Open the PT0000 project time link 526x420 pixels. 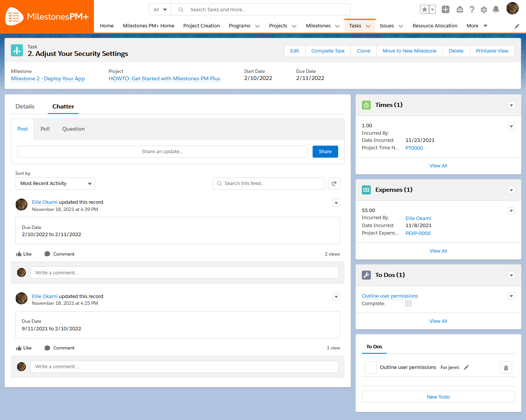tap(414, 148)
